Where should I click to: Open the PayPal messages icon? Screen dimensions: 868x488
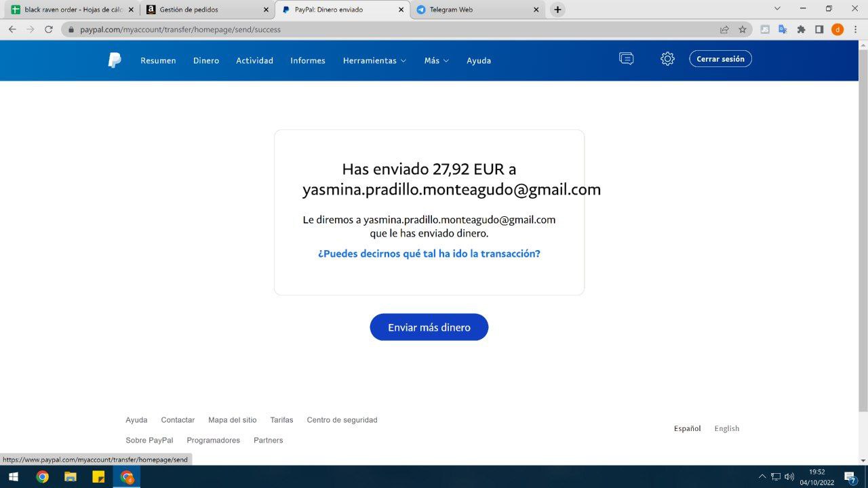click(626, 59)
